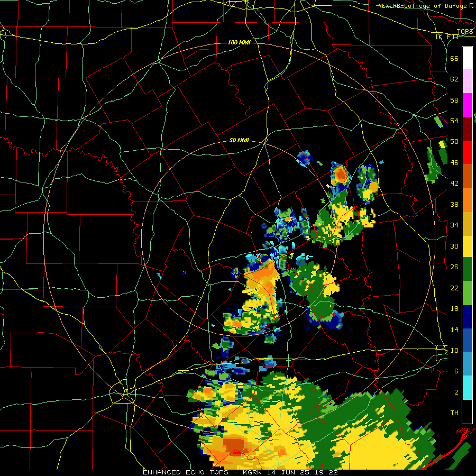Viewport: 476px width, 476px height.
Task: Select the light blue legend swatch
Action: click(467, 364)
